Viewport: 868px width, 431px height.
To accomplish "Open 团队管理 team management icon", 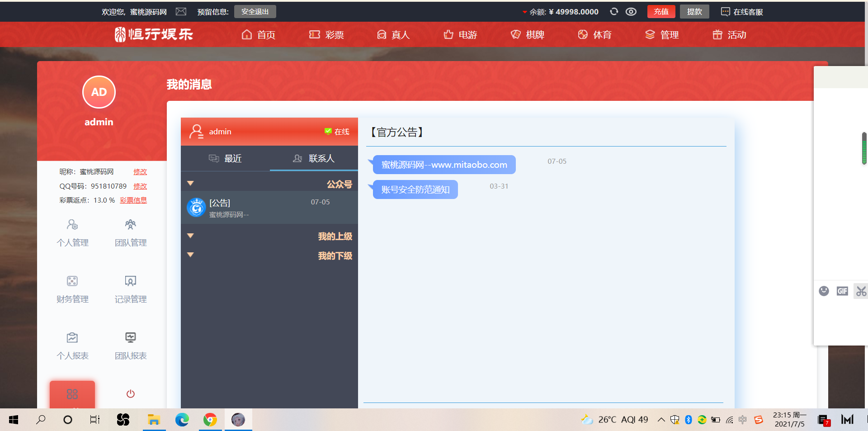I will tap(130, 225).
